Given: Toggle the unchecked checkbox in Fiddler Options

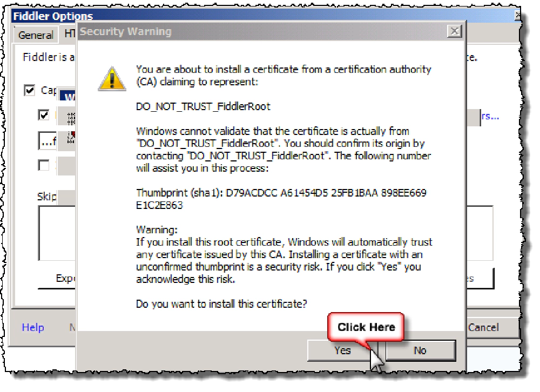Looking at the screenshot, I should (44, 165).
